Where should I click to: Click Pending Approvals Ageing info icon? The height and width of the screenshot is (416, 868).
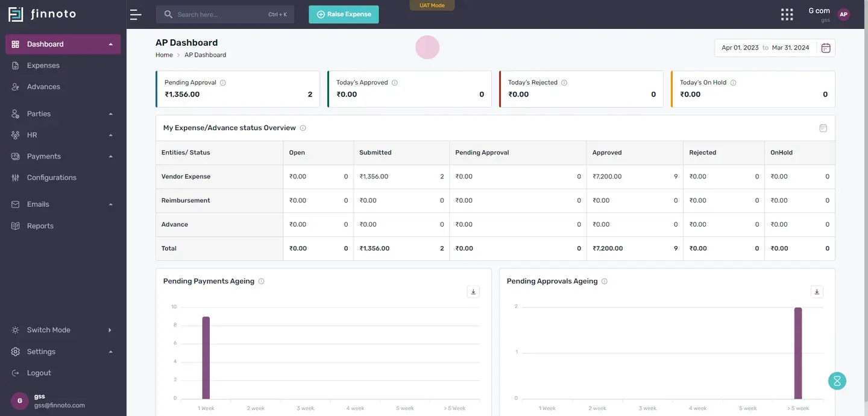pos(605,282)
